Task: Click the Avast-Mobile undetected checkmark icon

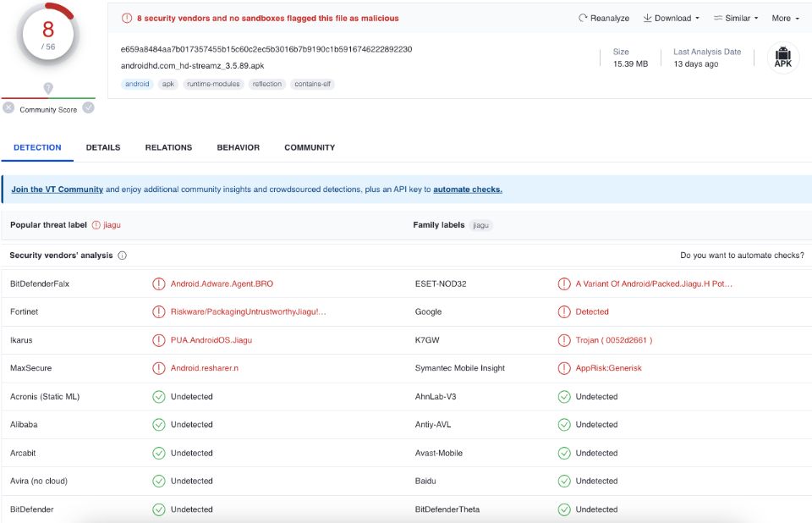Action: point(564,454)
